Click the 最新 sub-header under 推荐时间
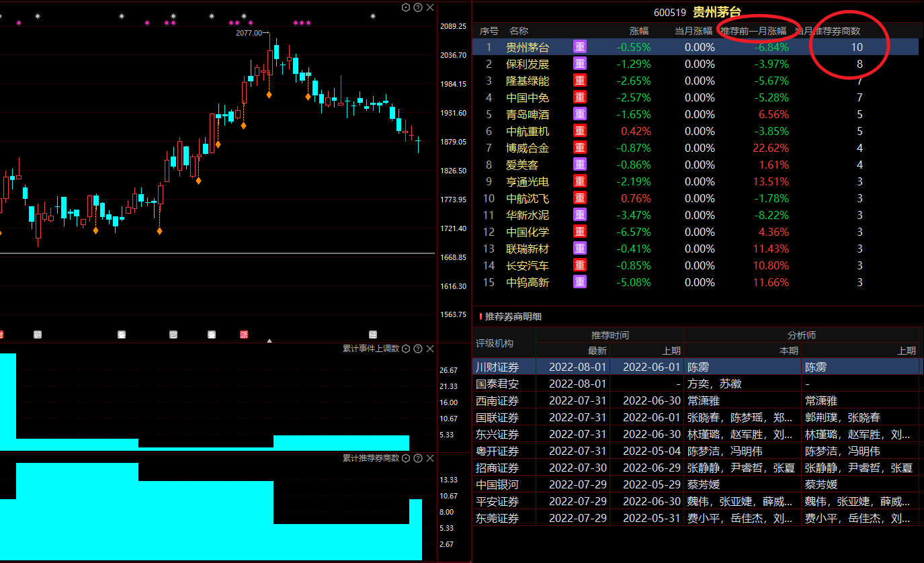Viewport: 924px width, 563px height. 597,351
